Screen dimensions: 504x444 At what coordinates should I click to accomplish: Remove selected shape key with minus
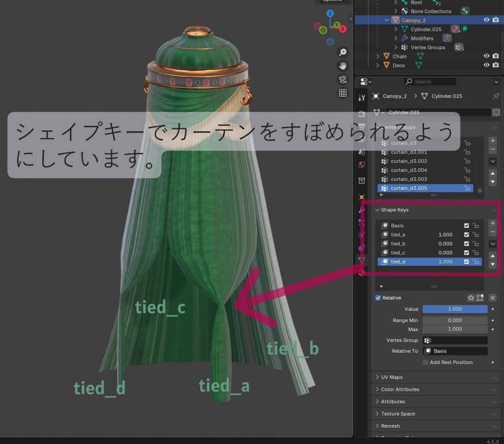pos(493,232)
